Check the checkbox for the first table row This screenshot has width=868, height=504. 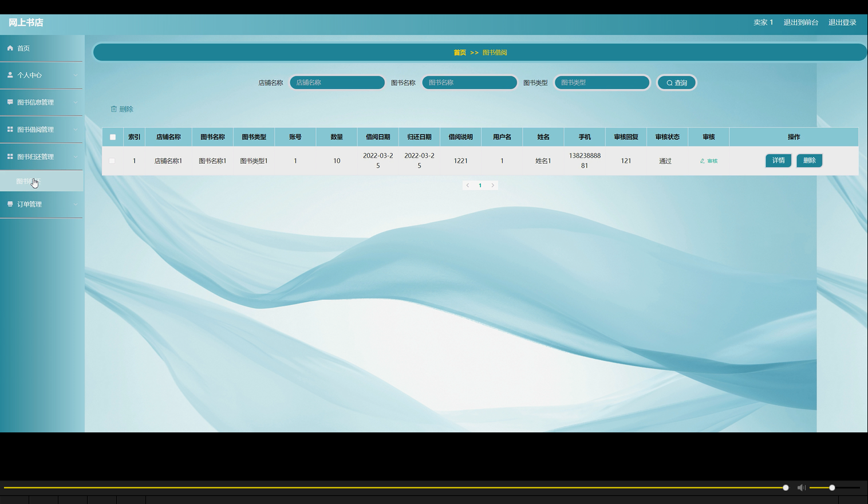[x=112, y=160]
